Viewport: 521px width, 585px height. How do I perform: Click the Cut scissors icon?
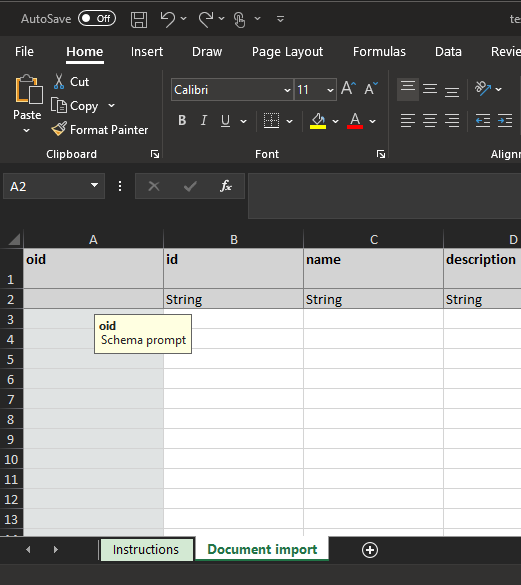[59, 81]
